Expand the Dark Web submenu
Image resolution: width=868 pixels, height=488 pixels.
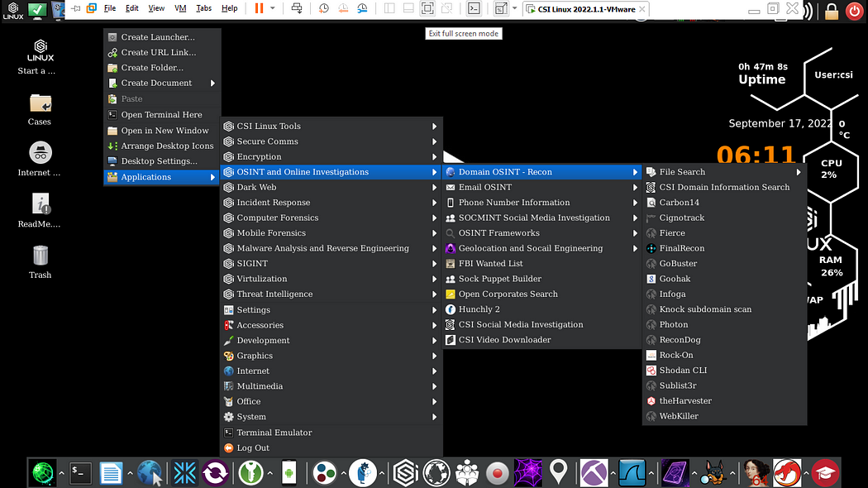tap(331, 187)
